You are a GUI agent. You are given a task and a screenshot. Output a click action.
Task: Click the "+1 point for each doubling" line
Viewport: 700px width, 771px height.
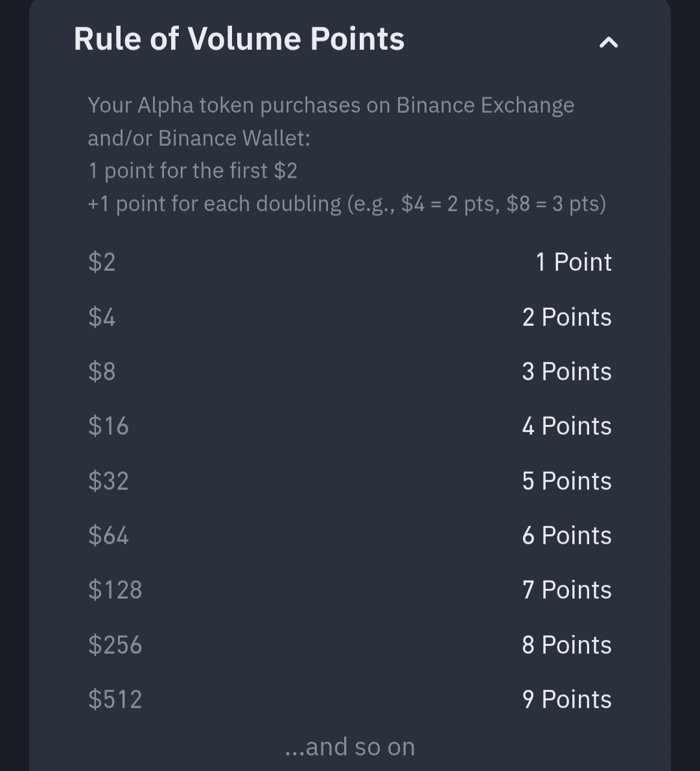347,204
